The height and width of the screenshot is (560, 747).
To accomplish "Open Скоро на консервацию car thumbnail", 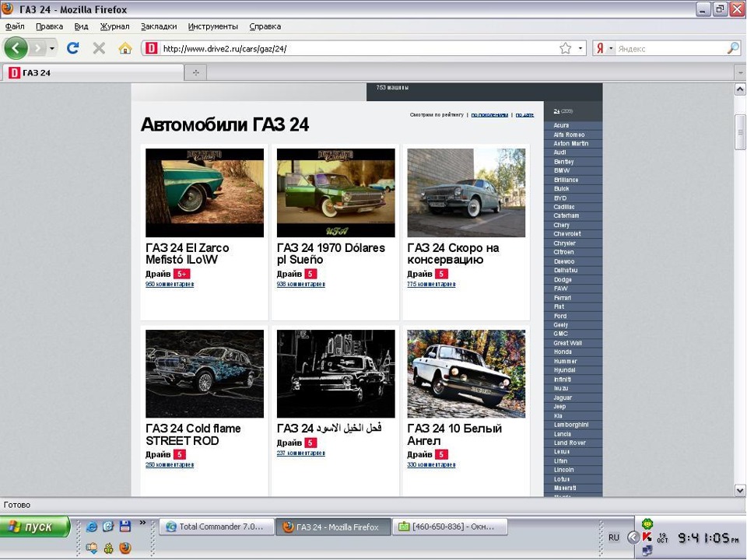I will (466, 192).
